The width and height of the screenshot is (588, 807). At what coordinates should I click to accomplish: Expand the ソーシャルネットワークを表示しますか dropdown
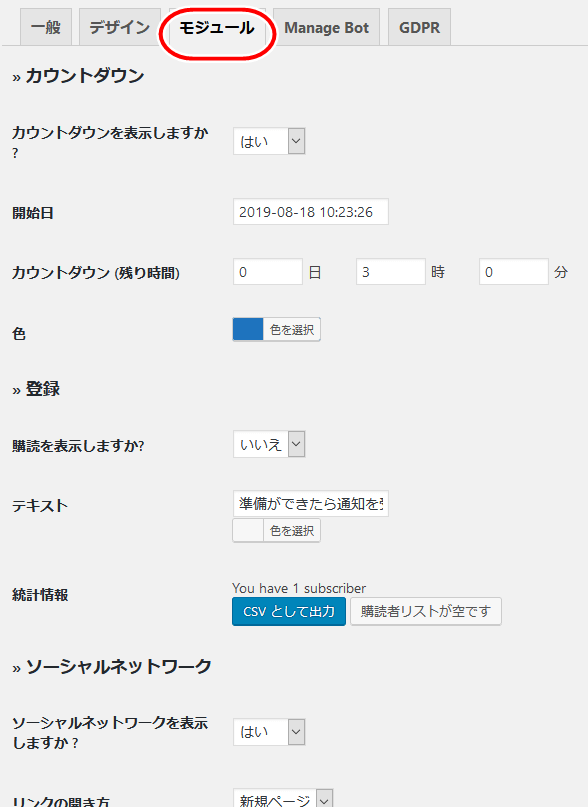(269, 732)
